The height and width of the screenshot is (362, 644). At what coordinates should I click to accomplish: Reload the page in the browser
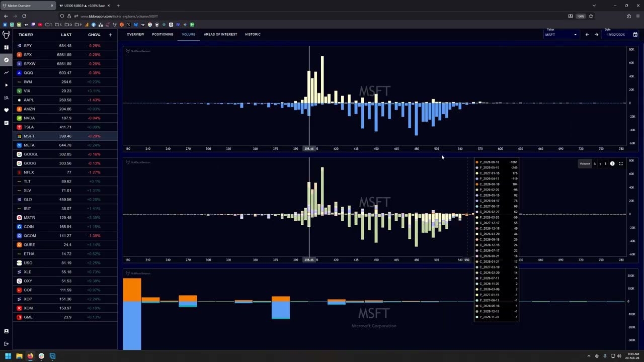pos(24,16)
